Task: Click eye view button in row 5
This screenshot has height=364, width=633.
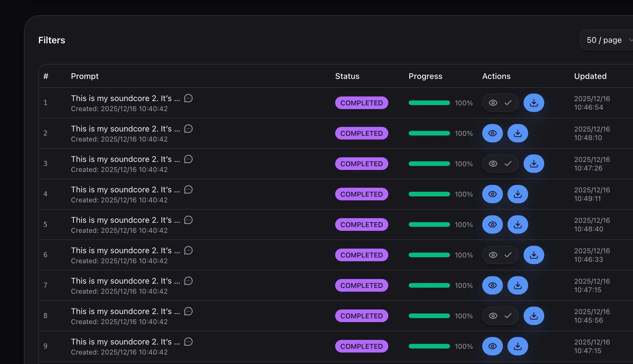Action: pyautogui.click(x=492, y=224)
